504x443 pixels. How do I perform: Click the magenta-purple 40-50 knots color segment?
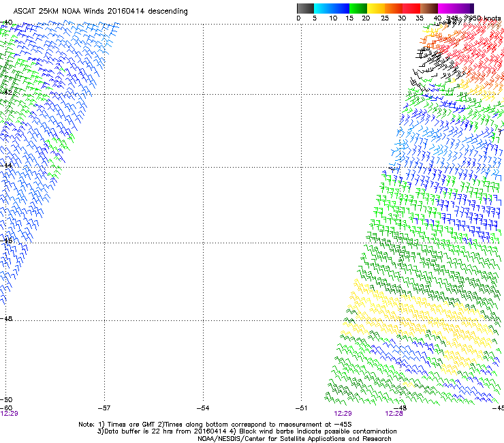point(456,8)
